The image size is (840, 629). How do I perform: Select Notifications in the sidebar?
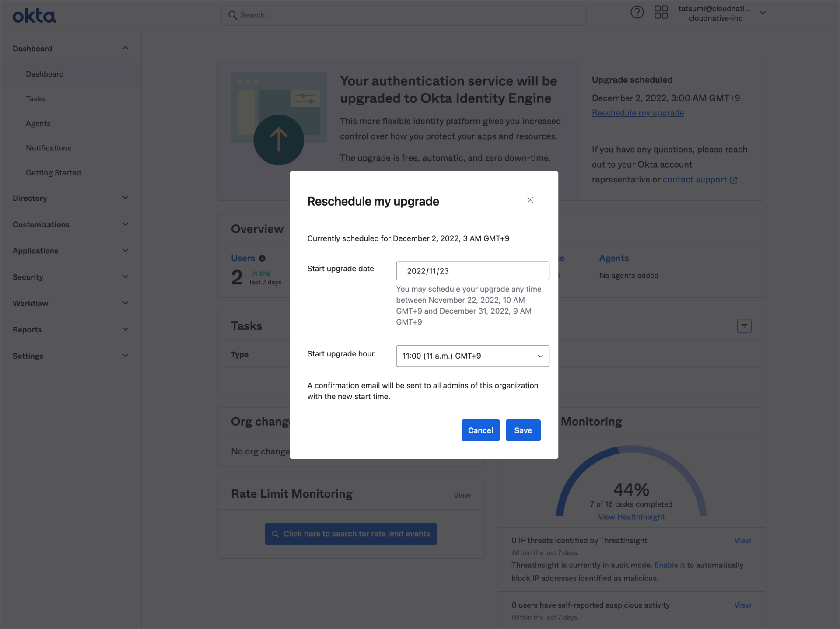coord(49,148)
